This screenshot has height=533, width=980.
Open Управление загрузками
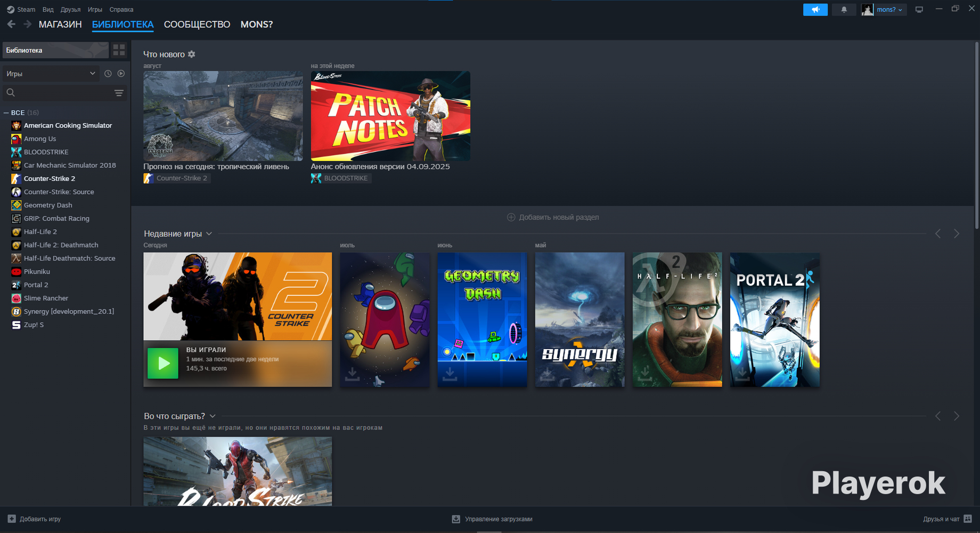pos(493,519)
